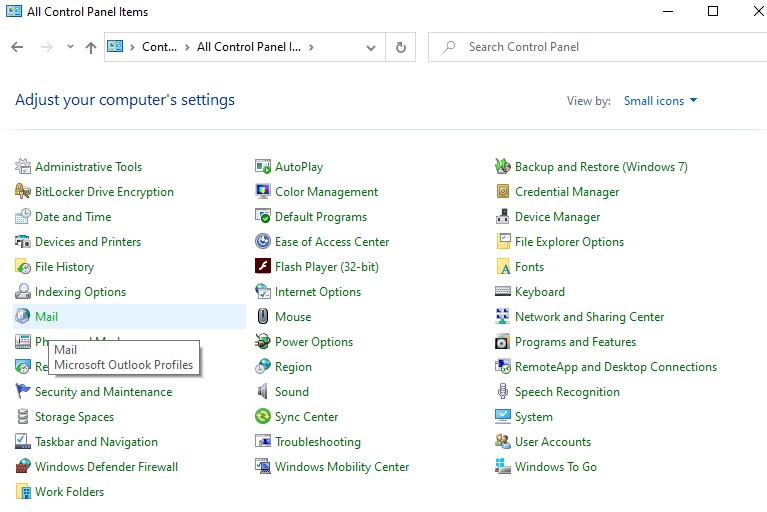
Task: Open the Default Programs icon
Action: pyautogui.click(x=263, y=217)
